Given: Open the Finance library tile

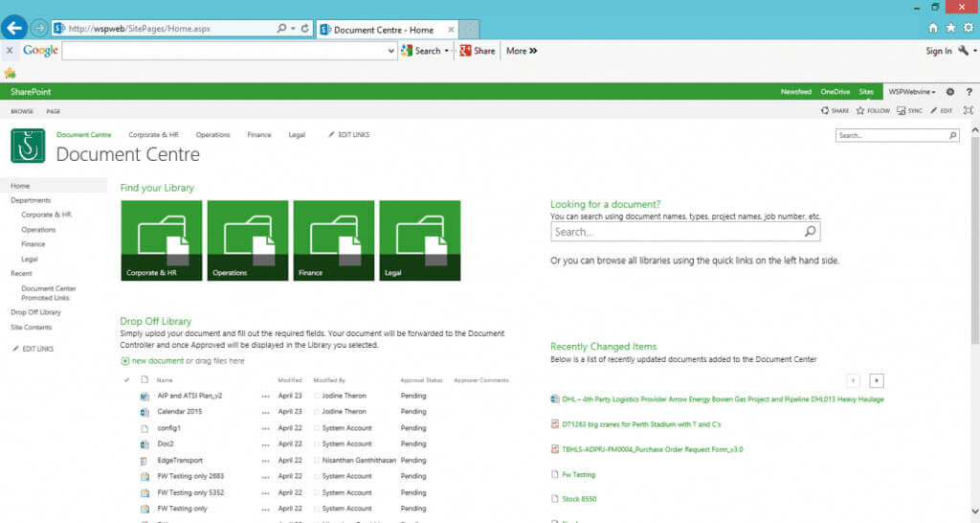Looking at the screenshot, I should [x=334, y=240].
